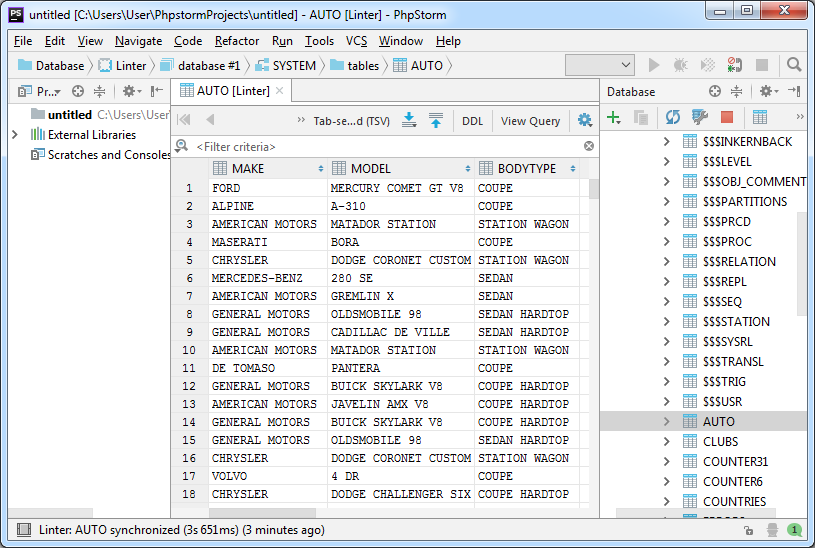
Task: Click the DDL button
Action: [472, 121]
